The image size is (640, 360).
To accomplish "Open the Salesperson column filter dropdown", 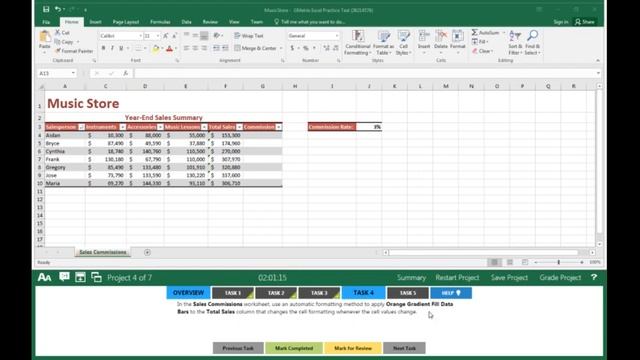I will (x=81, y=127).
